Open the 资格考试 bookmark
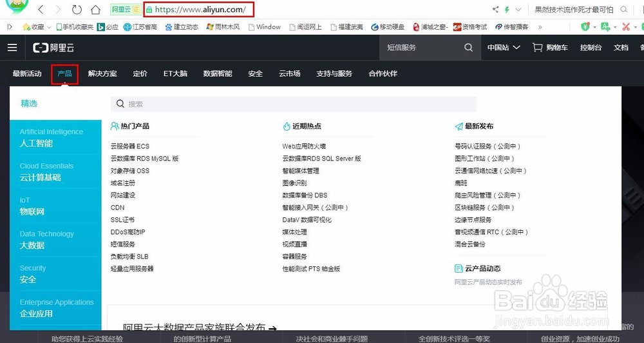This screenshot has width=644, height=343. tap(470, 26)
